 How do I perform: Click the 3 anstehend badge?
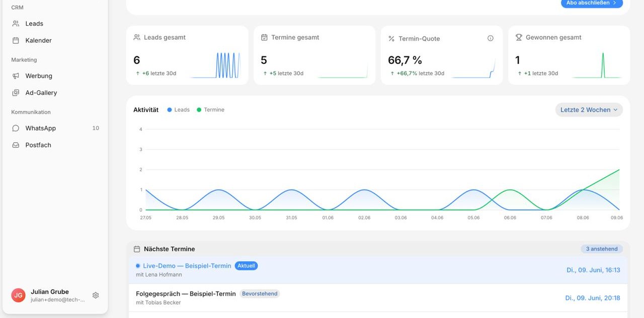coord(602,249)
